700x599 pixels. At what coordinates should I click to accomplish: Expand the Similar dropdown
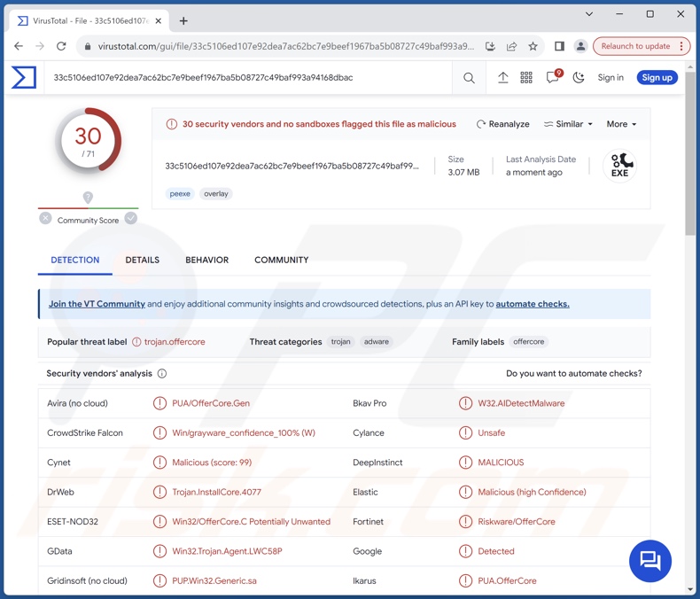[x=568, y=124]
